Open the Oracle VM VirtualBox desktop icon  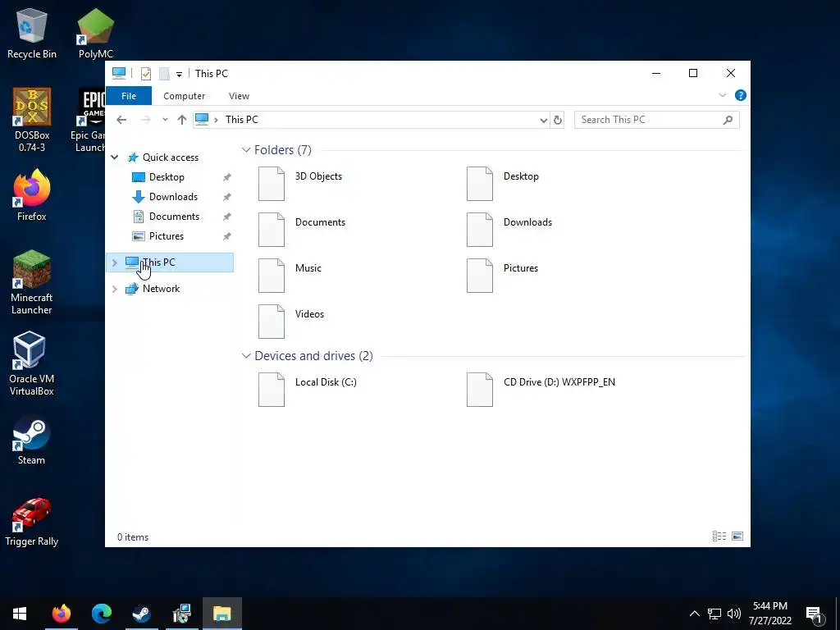[32, 363]
